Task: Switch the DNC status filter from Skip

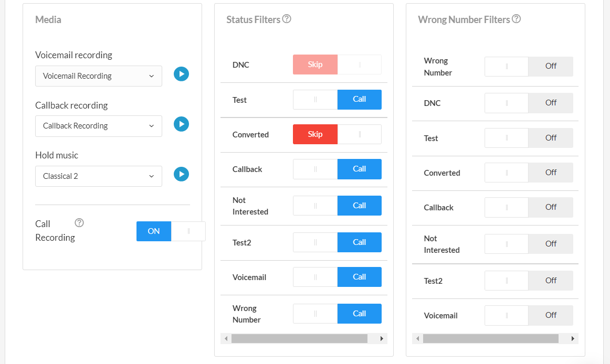Action: point(337,65)
